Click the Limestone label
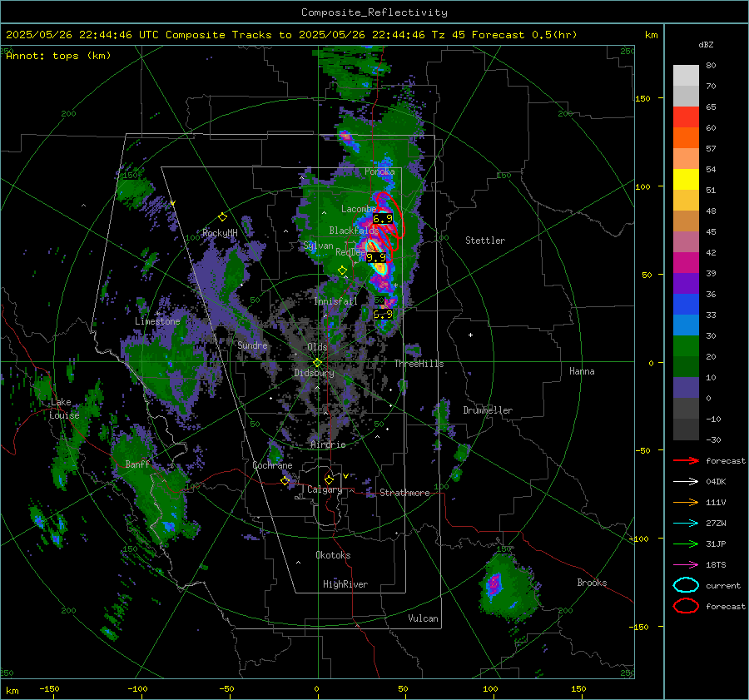The image size is (749, 700). coord(157,321)
